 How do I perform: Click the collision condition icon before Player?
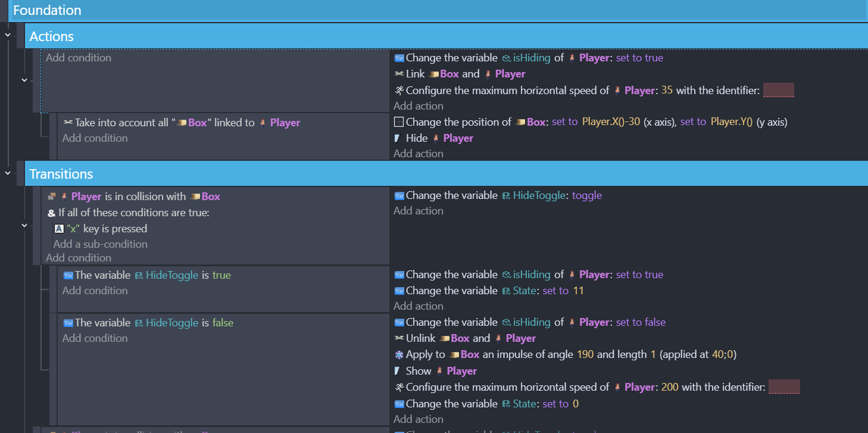click(x=52, y=197)
